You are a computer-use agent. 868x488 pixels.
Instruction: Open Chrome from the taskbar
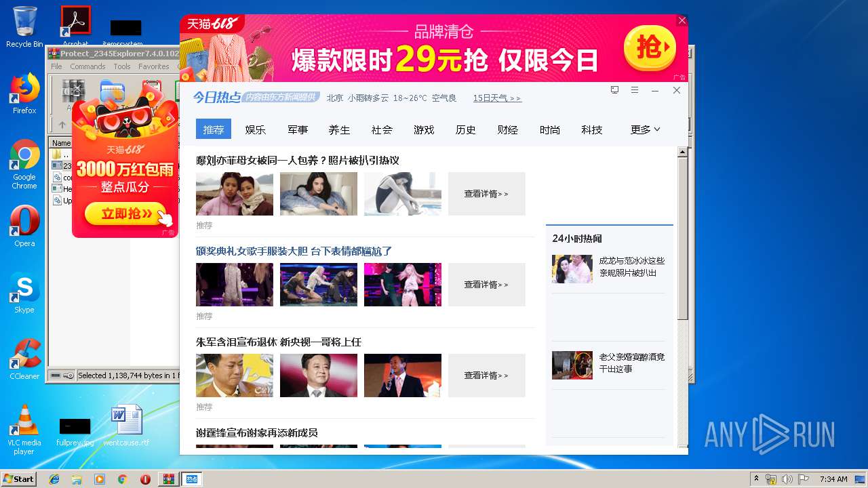pos(122,479)
